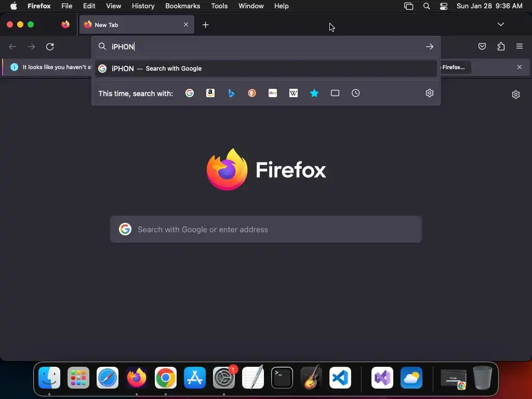Open window switcher icon in menu bar

(x=408, y=6)
